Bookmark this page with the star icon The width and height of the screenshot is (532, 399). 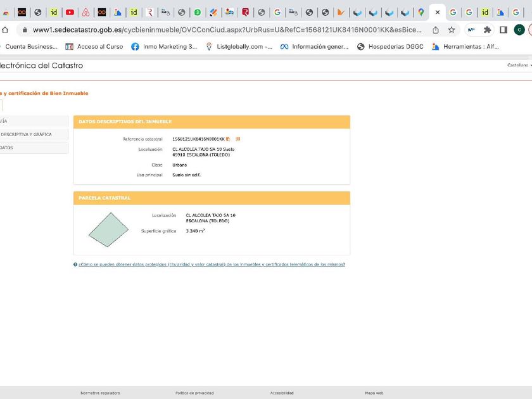(452, 30)
